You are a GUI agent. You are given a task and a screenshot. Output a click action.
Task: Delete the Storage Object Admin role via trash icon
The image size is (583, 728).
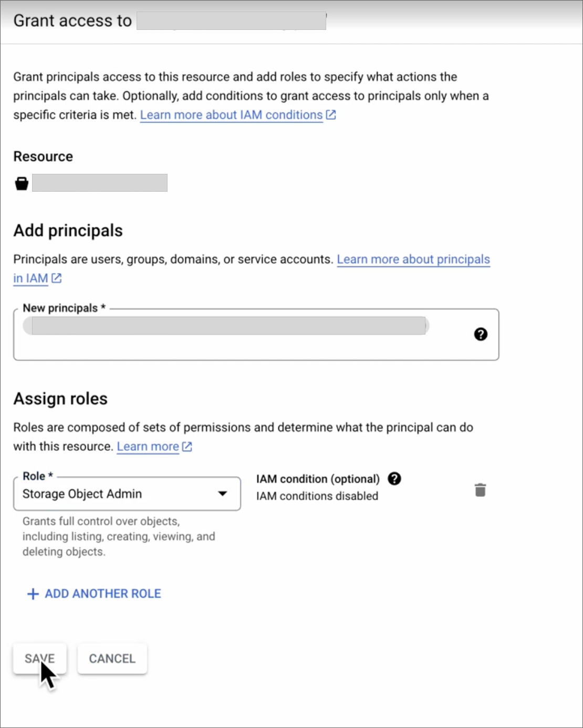pyautogui.click(x=480, y=490)
